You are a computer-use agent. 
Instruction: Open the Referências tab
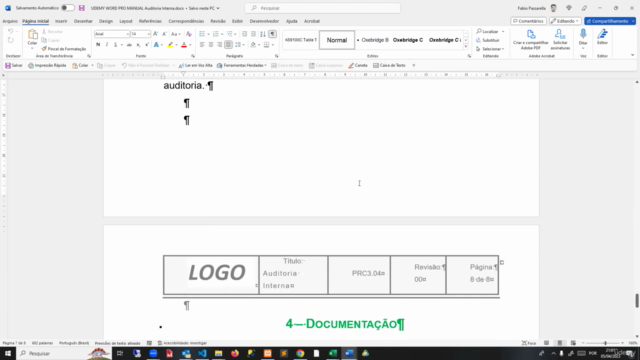pyautogui.click(x=150, y=21)
